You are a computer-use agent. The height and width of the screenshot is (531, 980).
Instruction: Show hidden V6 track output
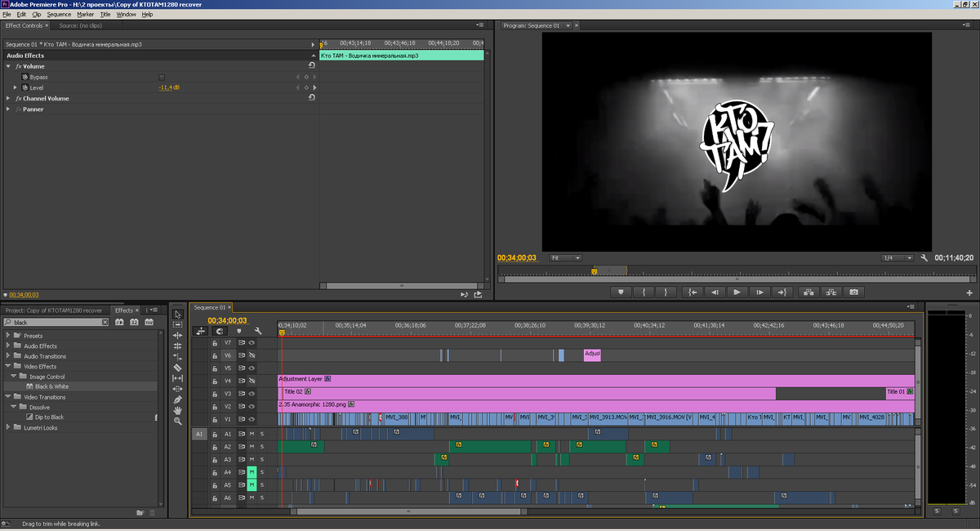tap(252, 355)
